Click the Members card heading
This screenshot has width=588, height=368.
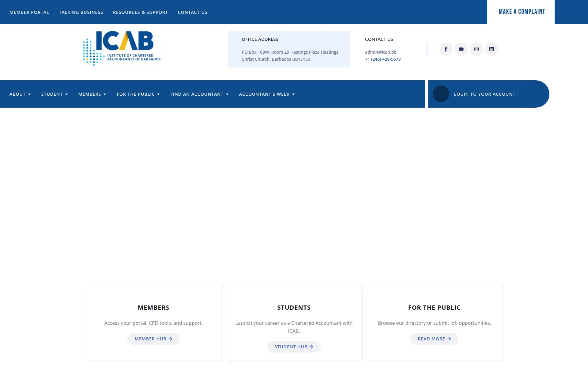coord(153,308)
